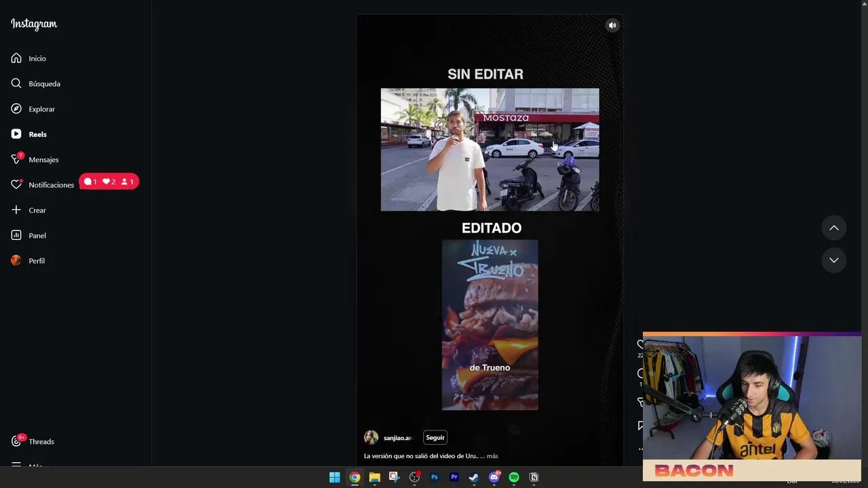
Task: Click the Chrome taskbar icon
Action: pyautogui.click(x=355, y=477)
